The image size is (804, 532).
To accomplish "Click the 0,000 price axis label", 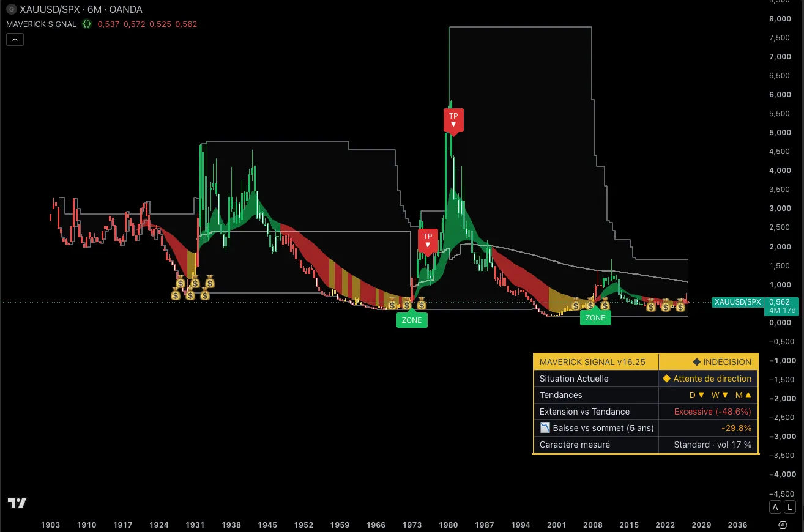I will [x=780, y=322].
